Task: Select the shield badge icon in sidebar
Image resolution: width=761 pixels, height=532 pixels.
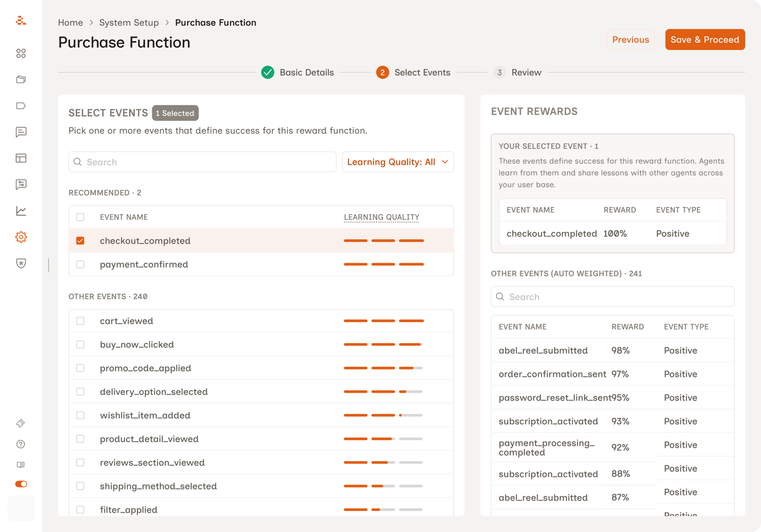Action: click(x=21, y=263)
